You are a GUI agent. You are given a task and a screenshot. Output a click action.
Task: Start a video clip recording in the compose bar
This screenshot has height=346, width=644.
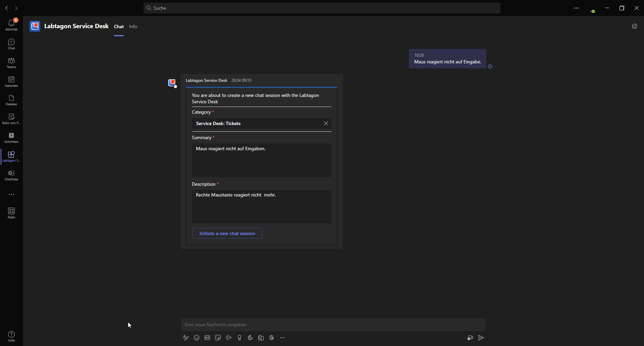470,338
